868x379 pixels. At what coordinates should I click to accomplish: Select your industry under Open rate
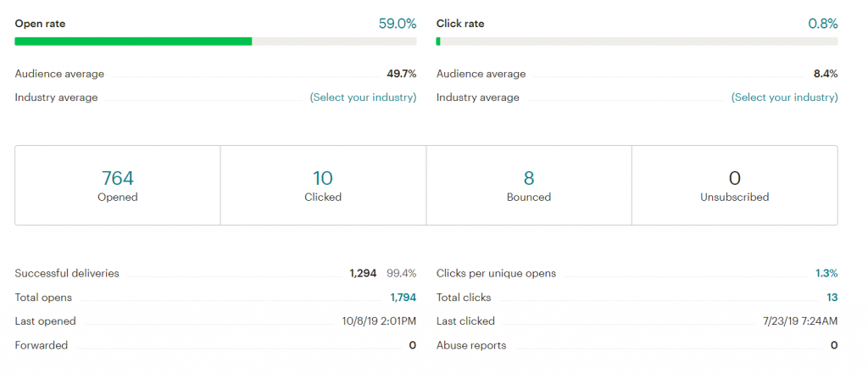pos(363,98)
